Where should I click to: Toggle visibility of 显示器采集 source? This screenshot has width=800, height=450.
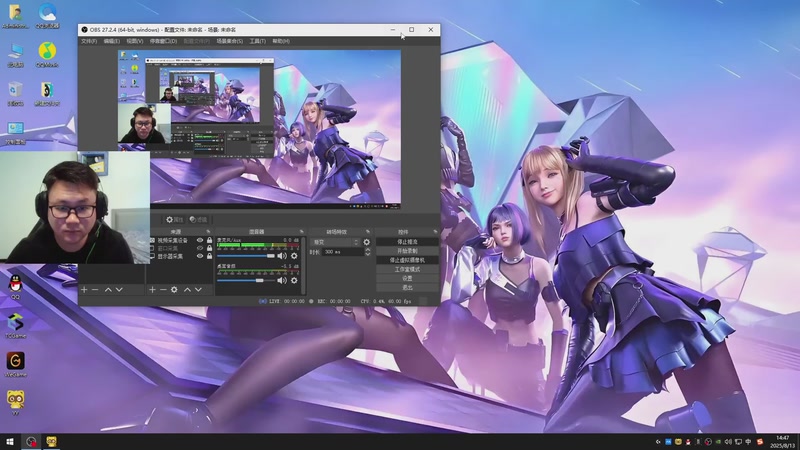pos(200,256)
